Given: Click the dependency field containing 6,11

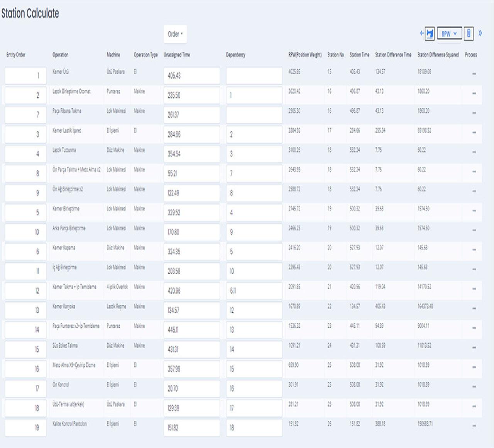Looking at the screenshot, I should 254,291.
